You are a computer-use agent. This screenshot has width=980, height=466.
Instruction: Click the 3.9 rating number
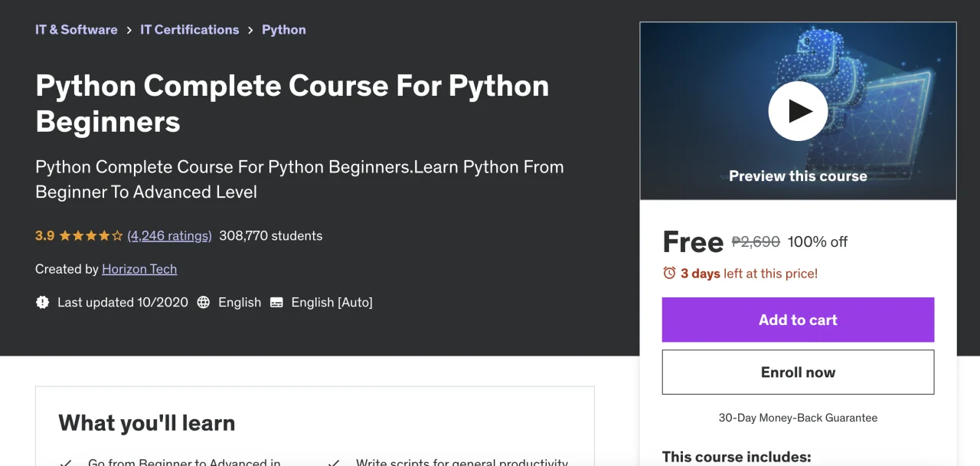tap(44, 236)
